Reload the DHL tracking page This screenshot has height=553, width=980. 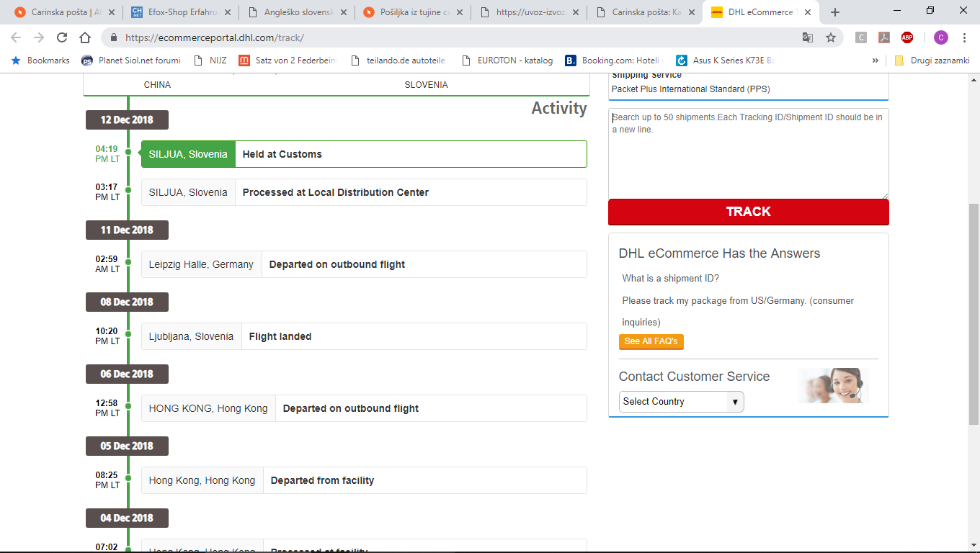(x=62, y=37)
